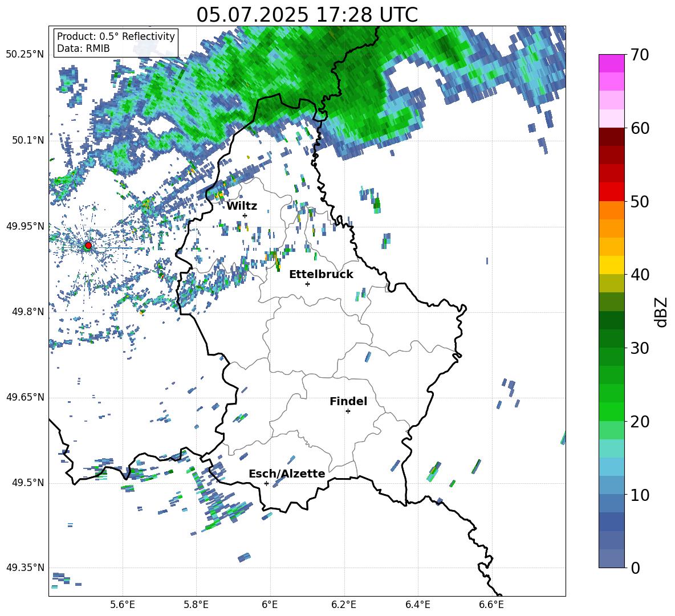675x616 pixels.
Task: Click the 60 colorbar tick label
Action: click(640, 128)
